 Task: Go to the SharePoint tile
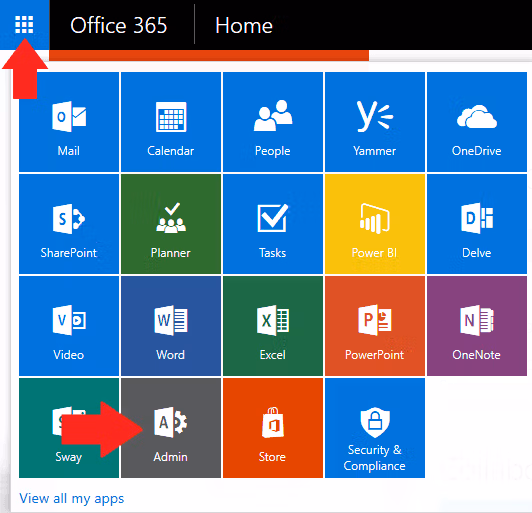(69, 224)
